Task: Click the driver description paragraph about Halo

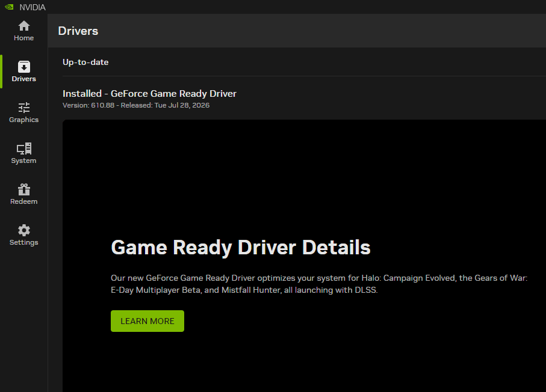Action: click(x=319, y=284)
